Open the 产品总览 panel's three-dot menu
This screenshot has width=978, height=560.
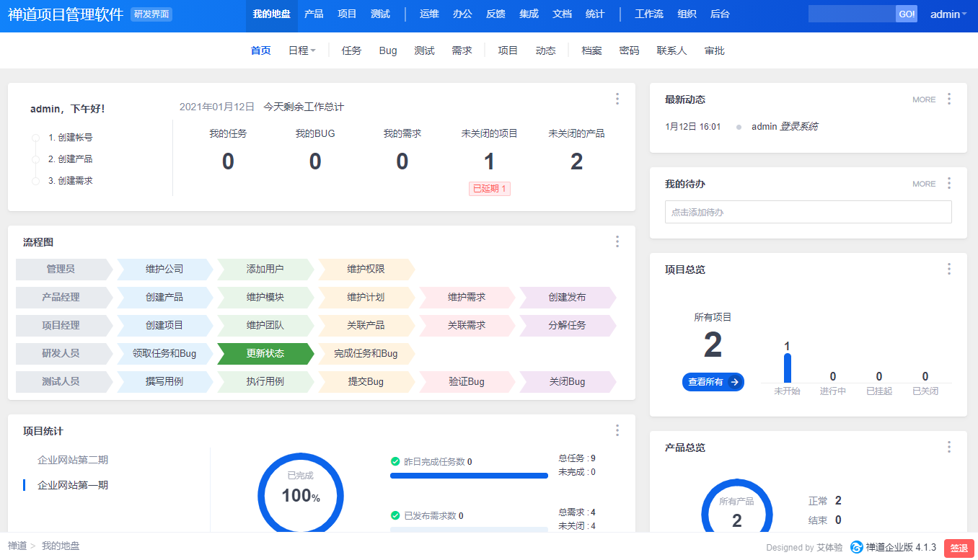click(948, 447)
